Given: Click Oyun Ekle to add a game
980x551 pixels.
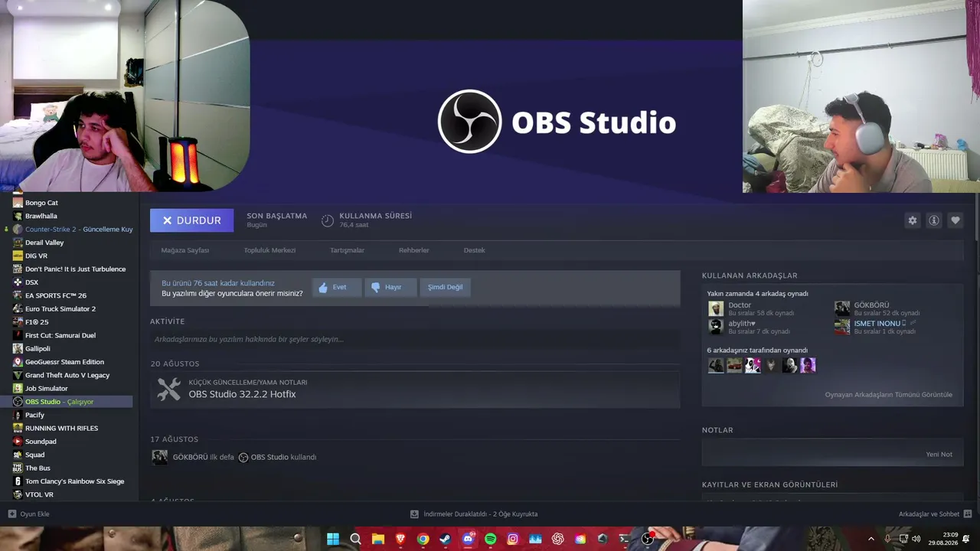Looking at the screenshot, I should pos(34,514).
